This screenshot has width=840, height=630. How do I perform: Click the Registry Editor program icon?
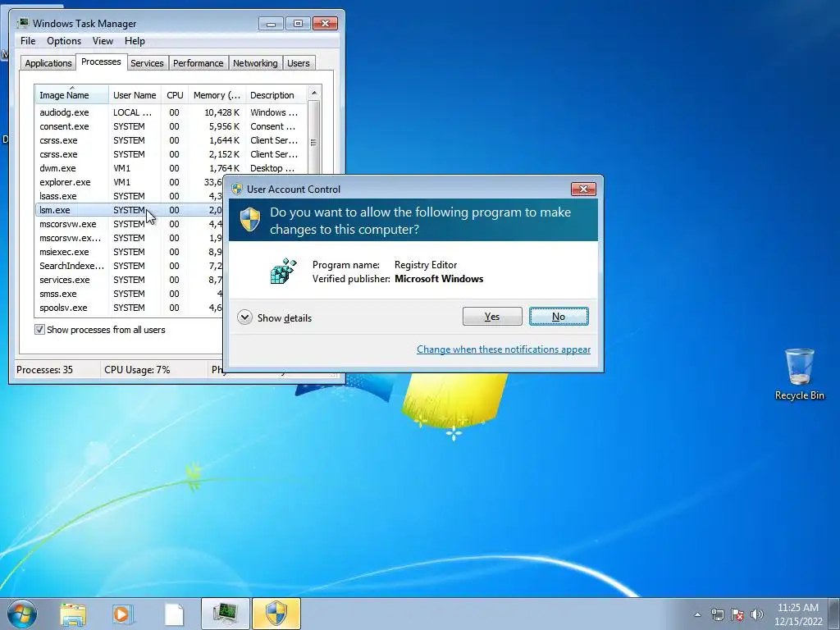point(283,271)
